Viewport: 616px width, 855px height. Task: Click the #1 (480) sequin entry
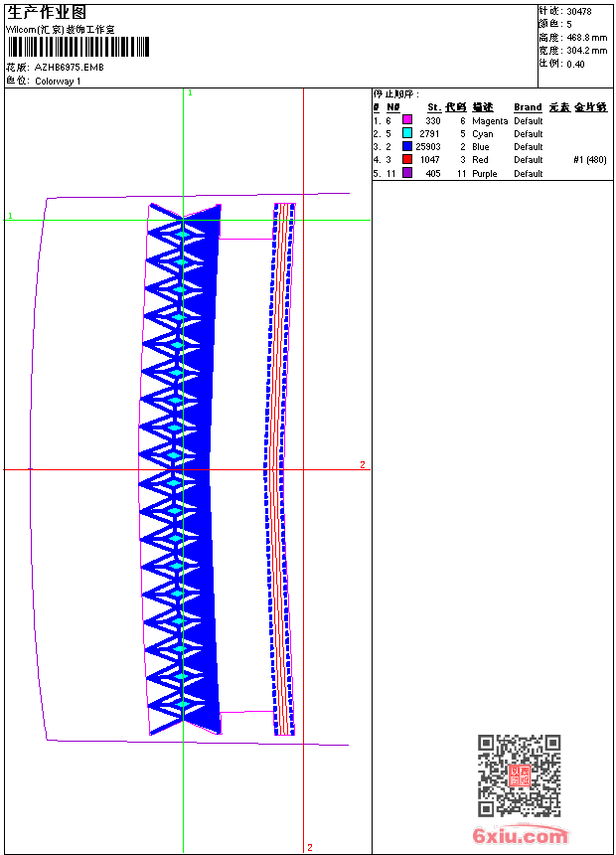click(x=590, y=160)
